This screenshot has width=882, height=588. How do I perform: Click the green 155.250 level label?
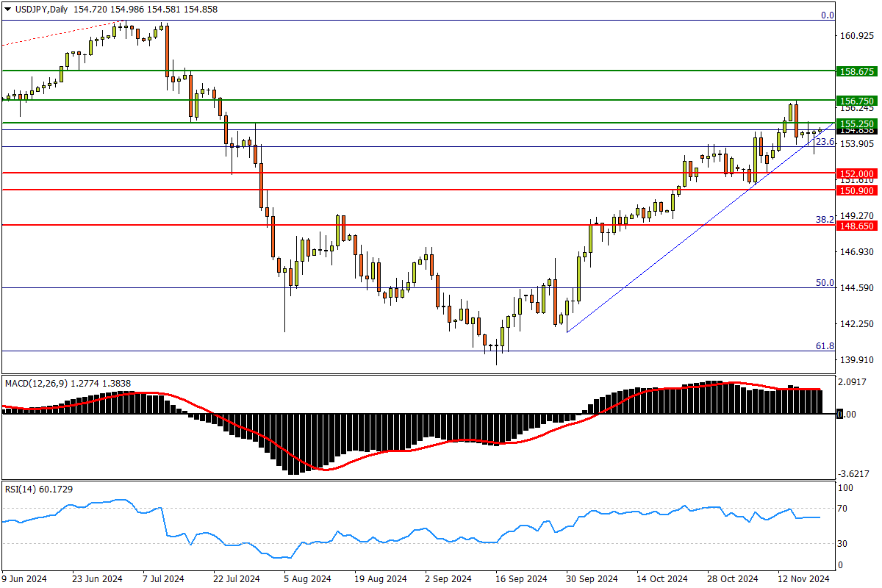point(856,123)
